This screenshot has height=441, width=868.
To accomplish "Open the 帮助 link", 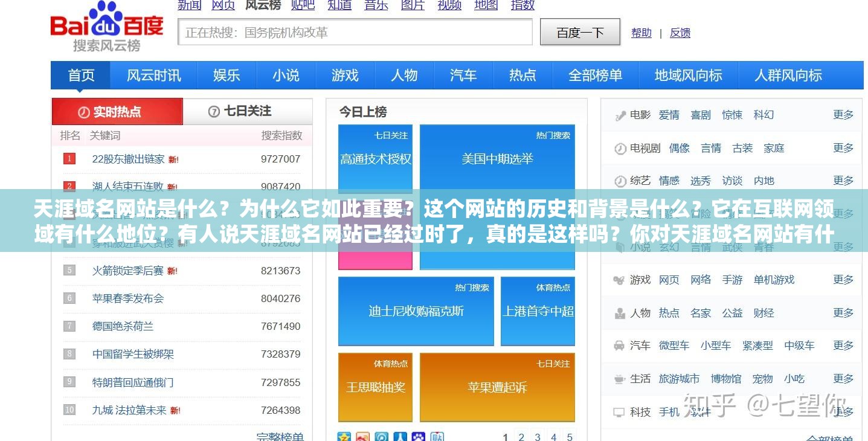I will 641,33.
